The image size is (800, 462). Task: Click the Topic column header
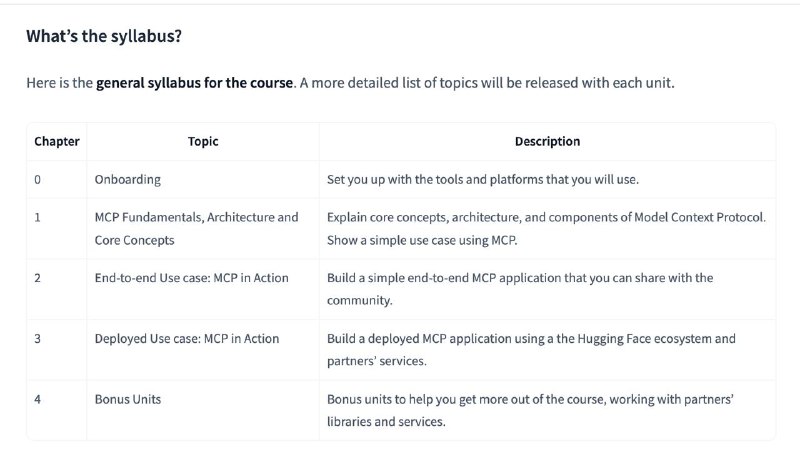pos(203,141)
